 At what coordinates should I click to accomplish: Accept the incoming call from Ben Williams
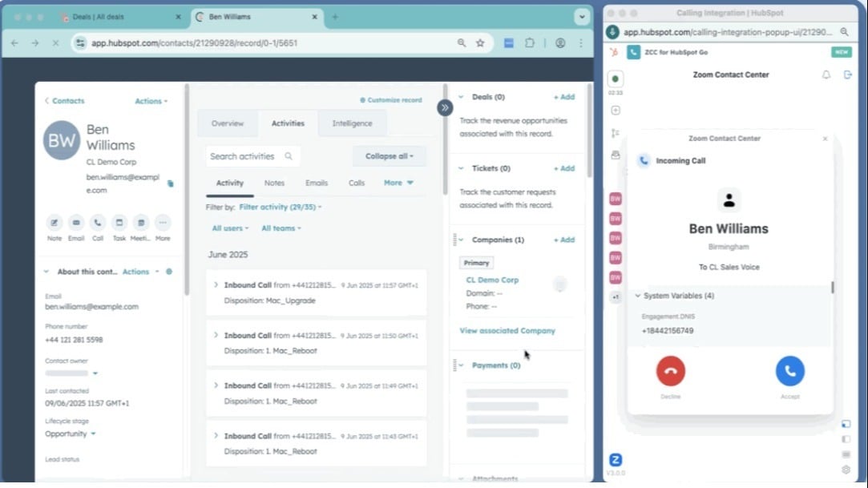click(789, 371)
